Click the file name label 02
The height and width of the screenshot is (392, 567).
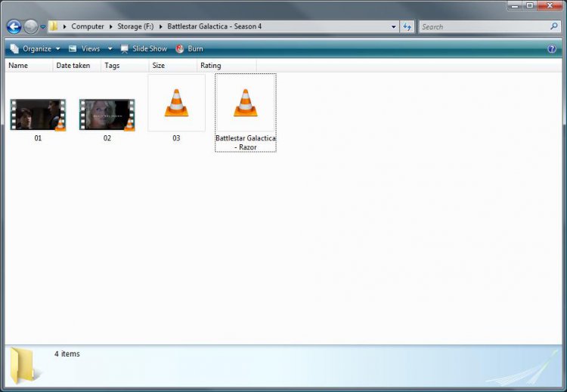coord(107,138)
